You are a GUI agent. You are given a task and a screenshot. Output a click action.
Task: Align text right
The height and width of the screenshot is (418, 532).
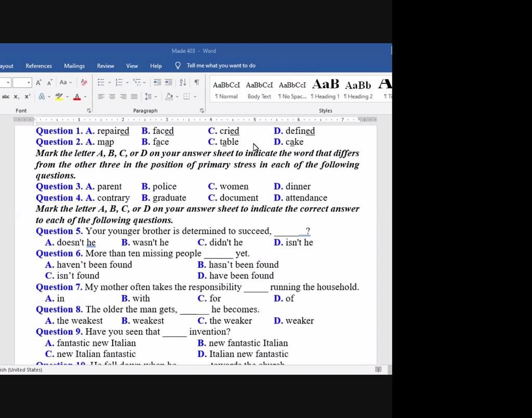(x=123, y=97)
